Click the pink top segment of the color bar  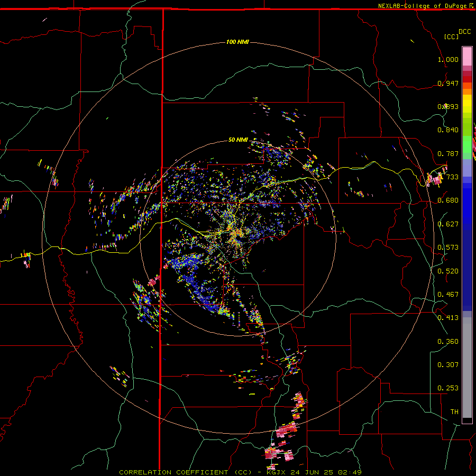(x=467, y=57)
